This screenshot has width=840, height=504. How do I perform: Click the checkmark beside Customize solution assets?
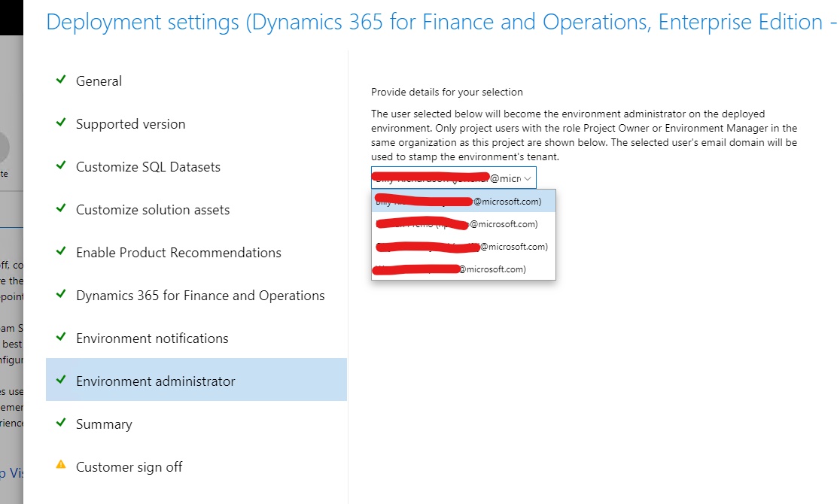tap(61, 208)
